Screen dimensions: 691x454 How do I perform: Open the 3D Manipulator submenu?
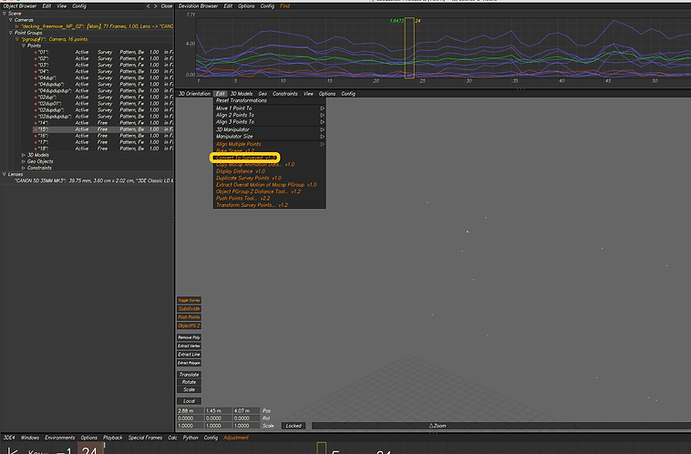pos(269,130)
